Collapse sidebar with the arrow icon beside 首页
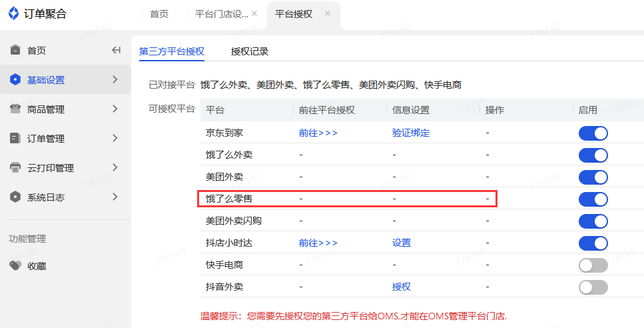This screenshot has height=328, width=644. click(117, 50)
